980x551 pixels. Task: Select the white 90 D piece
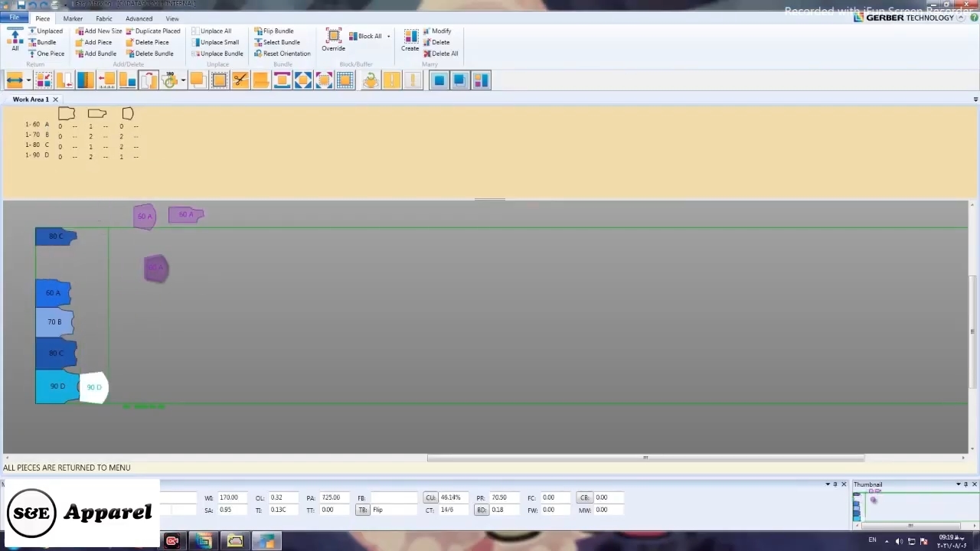coord(94,388)
